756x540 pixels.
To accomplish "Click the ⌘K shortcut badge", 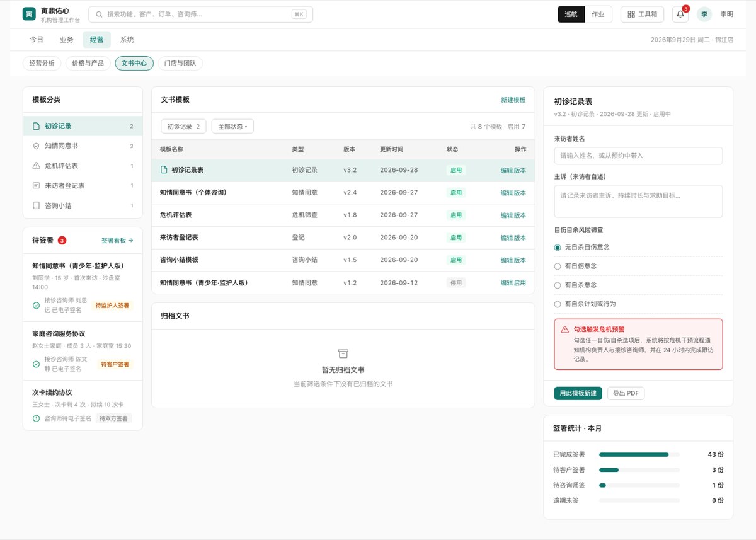I will pyautogui.click(x=299, y=14).
